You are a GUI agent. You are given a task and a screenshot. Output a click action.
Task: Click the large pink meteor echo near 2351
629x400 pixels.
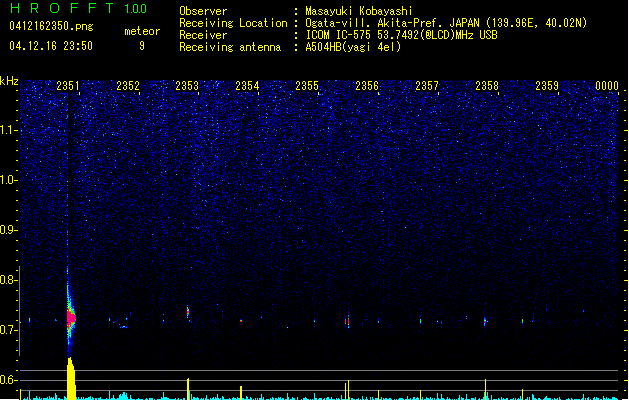click(71, 318)
